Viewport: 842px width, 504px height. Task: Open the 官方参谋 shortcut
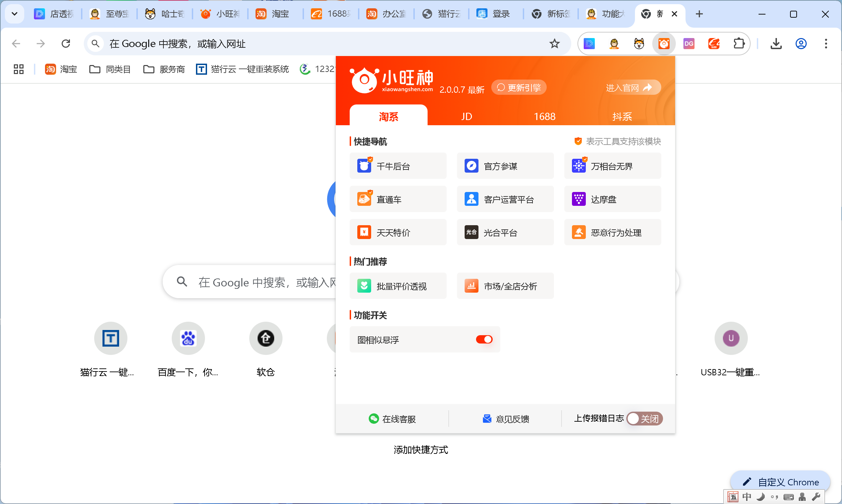[505, 166]
